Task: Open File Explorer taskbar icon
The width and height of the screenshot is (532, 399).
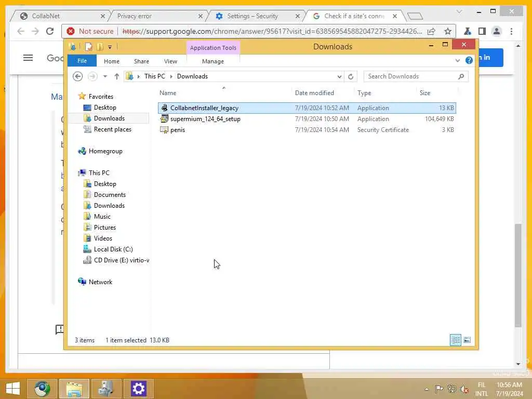Action: point(74,389)
